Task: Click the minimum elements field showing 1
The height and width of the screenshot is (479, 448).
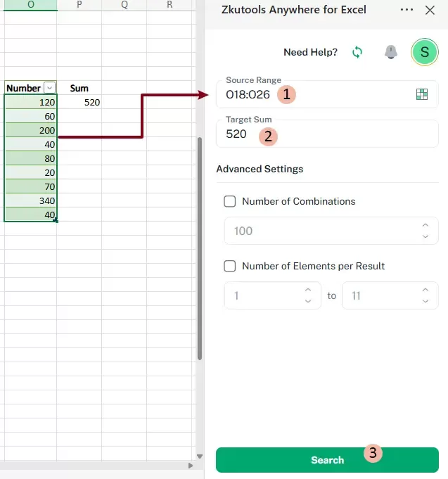Action: tap(273, 295)
